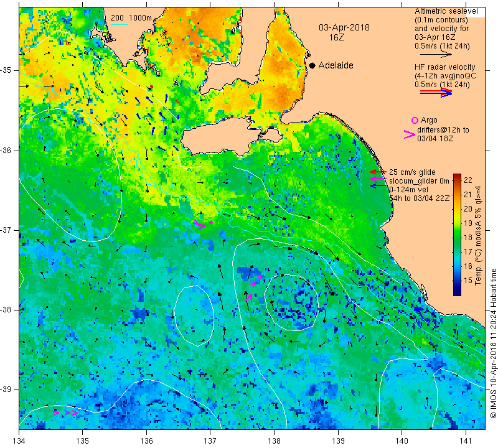Click the 134 longitude axis label
Viewport: 498px width, 448px height.
19,441
